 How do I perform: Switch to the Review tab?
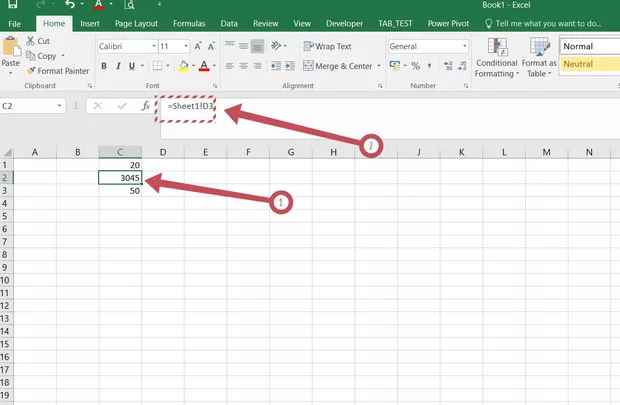point(266,24)
